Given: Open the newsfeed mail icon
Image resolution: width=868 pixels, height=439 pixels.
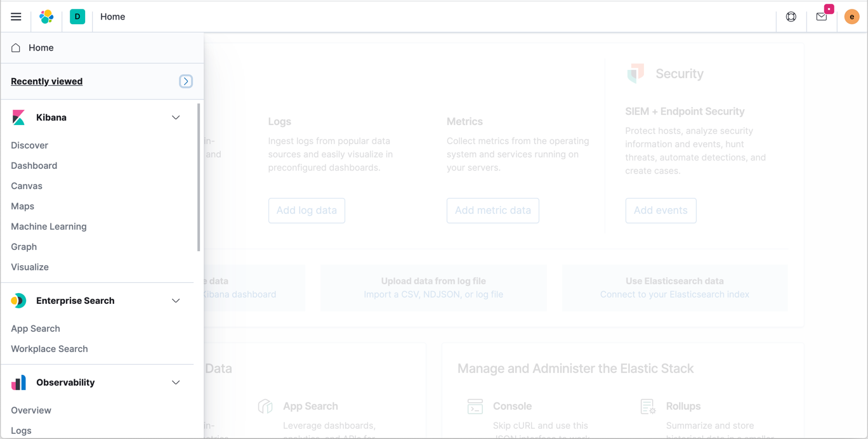Looking at the screenshot, I should (x=822, y=16).
